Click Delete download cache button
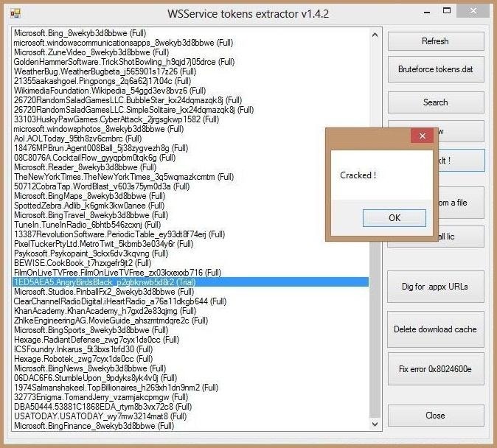The image size is (497, 448). coord(436,329)
